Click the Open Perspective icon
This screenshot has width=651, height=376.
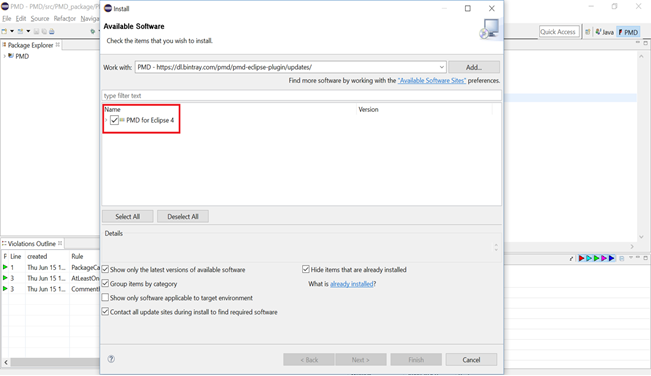click(x=587, y=32)
